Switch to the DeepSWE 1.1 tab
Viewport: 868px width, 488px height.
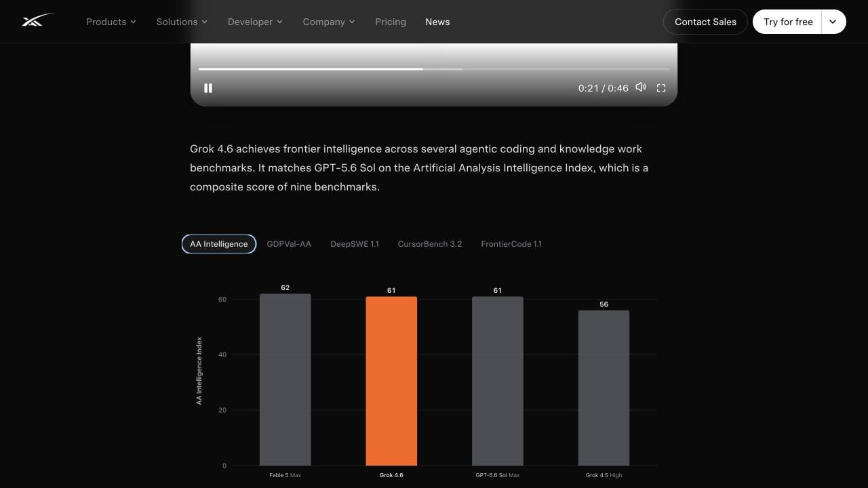(x=355, y=244)
